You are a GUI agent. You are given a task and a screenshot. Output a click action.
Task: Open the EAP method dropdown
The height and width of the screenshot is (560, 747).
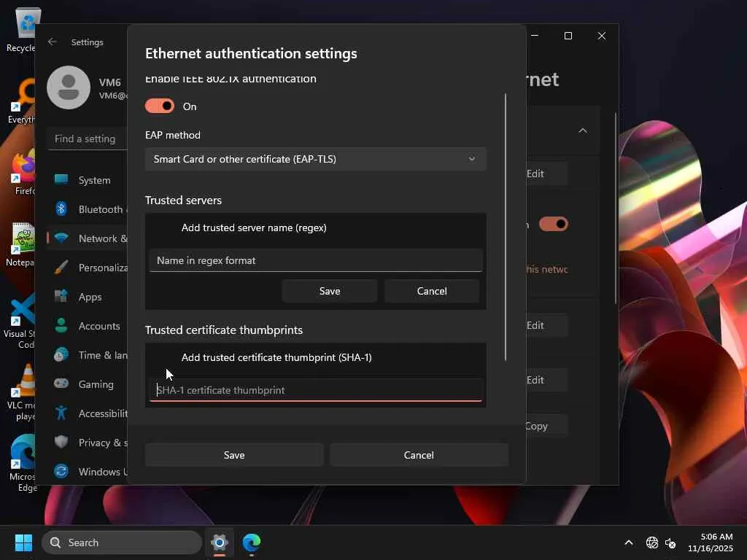(315, 159)
